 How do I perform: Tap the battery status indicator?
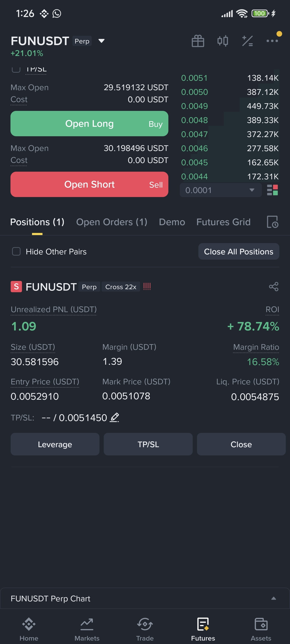tap(260, 13)
